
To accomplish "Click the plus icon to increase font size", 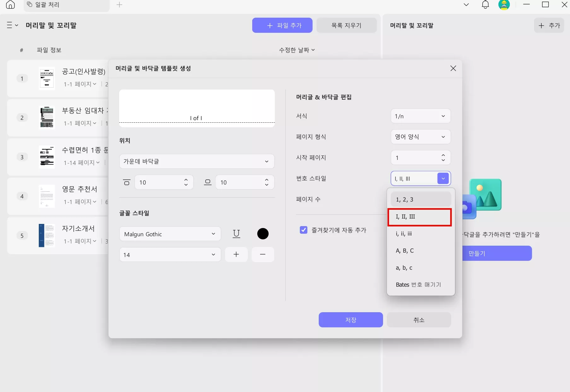I will [236, 255].
